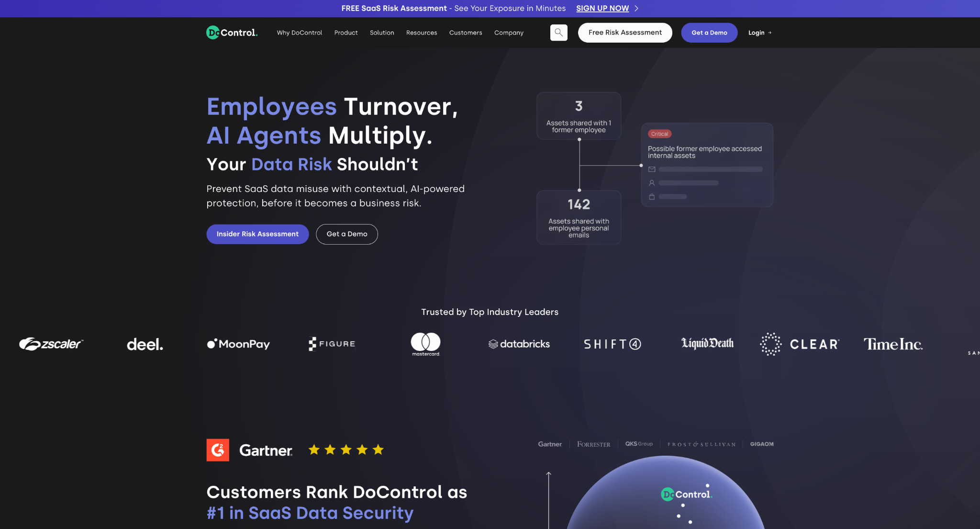This screenshot has width=980, height=529.
Task: Click the Time Inc. logo
Action: (893, 344)
